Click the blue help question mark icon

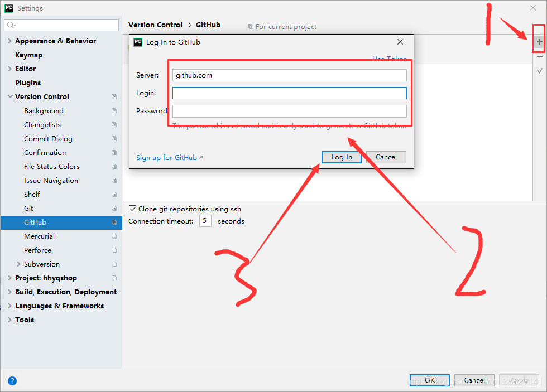pyautogui.click(x=12, y=381)
